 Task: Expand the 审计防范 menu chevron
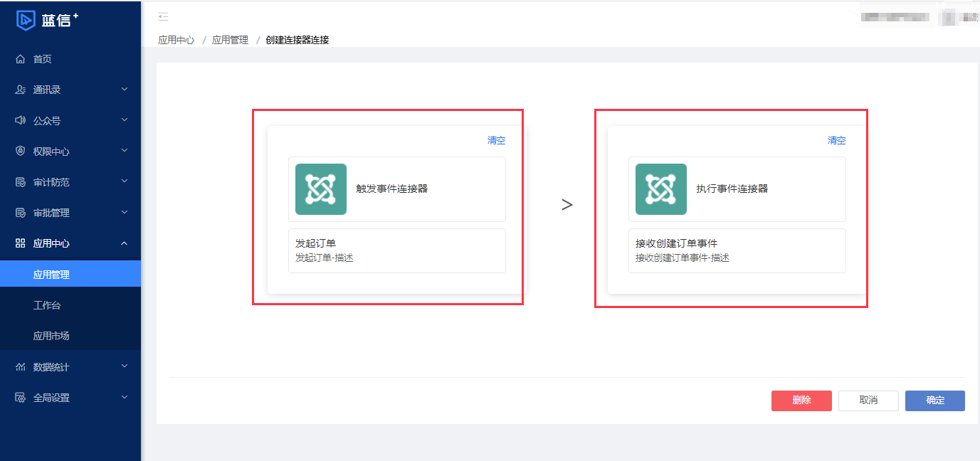(x=125, y=181)
